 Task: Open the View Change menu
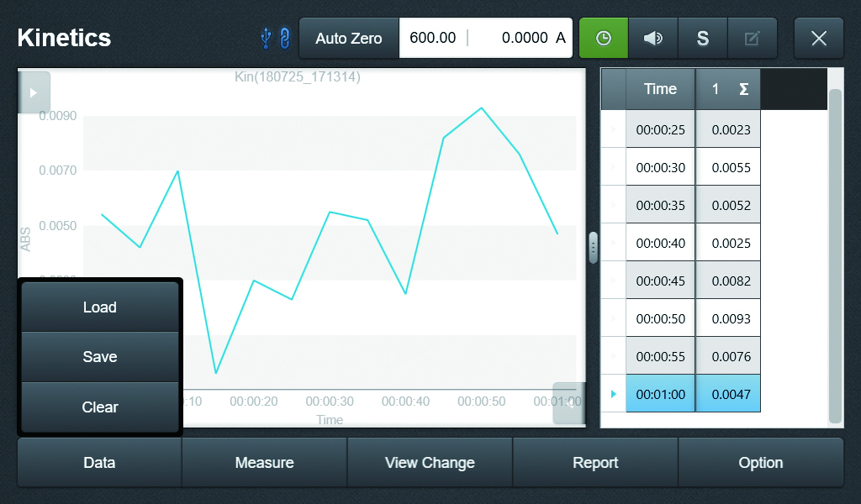(430, 462)
